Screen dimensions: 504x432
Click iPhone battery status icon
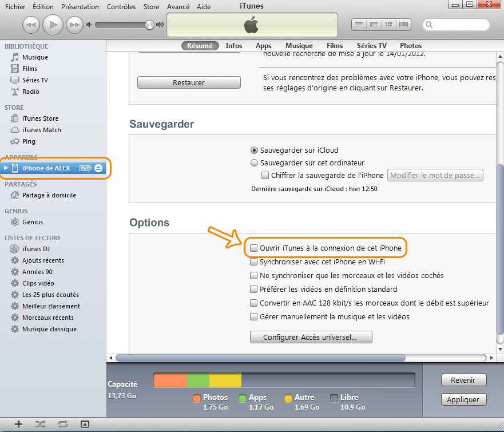85,168
